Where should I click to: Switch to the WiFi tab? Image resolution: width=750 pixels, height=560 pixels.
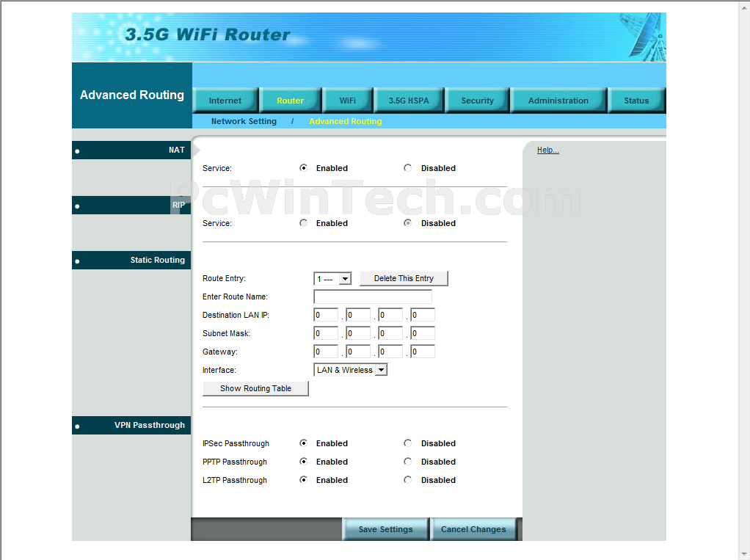coord(348,101)
